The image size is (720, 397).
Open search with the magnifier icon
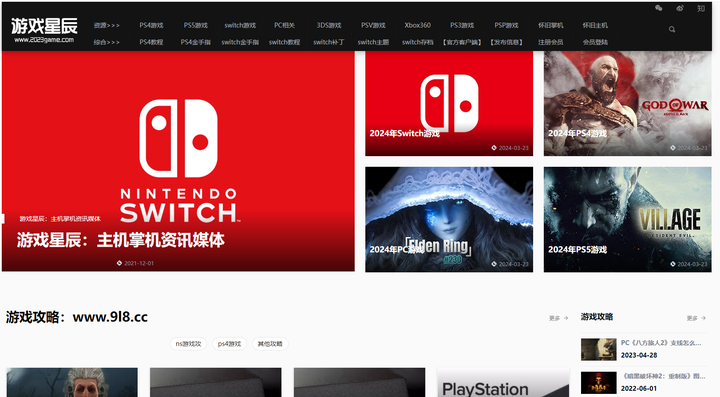pyautogui.click(x=672, y=29)
